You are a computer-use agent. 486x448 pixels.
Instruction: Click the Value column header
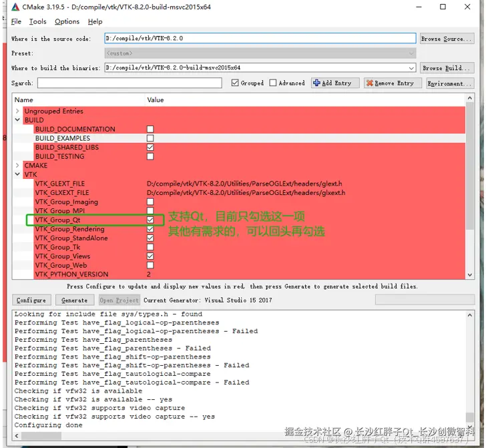click(x=156, y=100)
